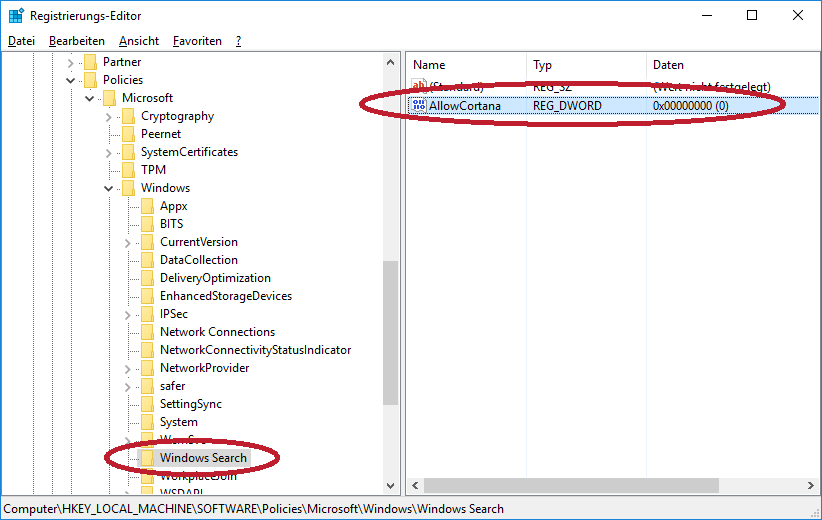Open the Bearbeiten menu
The image size is (822, 520).
[77, 41]
